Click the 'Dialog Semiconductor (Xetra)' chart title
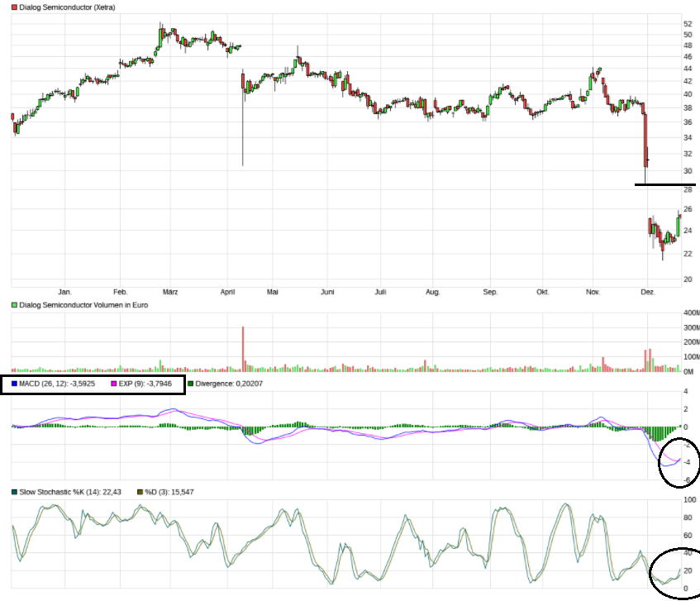This screenshot has width=700, height=601. 67,7
